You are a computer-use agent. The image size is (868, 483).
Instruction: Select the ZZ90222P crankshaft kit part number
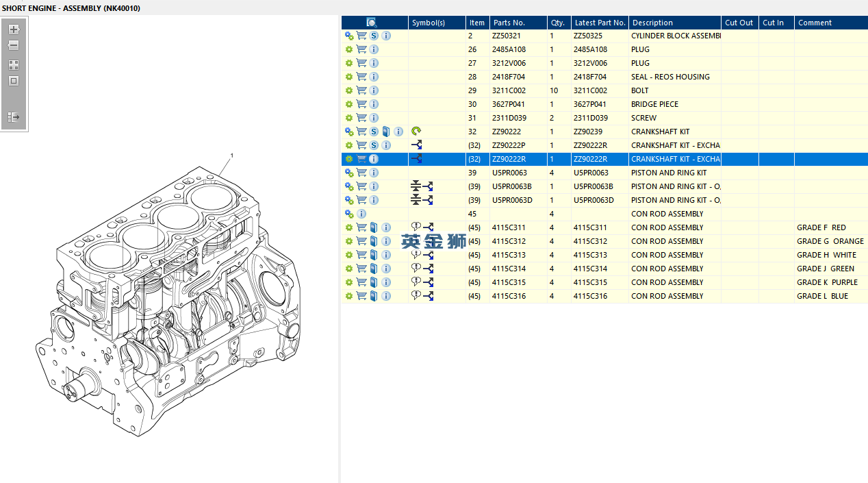coord(509,145)
